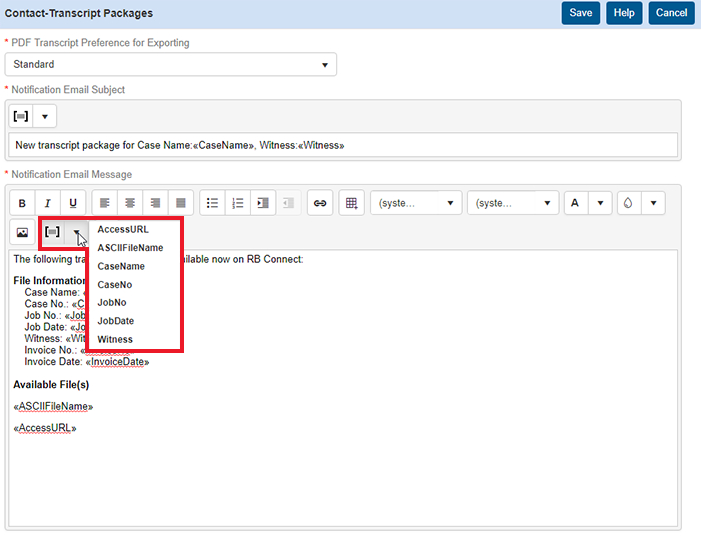Open the font family dropdown
The image size is (701, 536).
click(416, 203)
